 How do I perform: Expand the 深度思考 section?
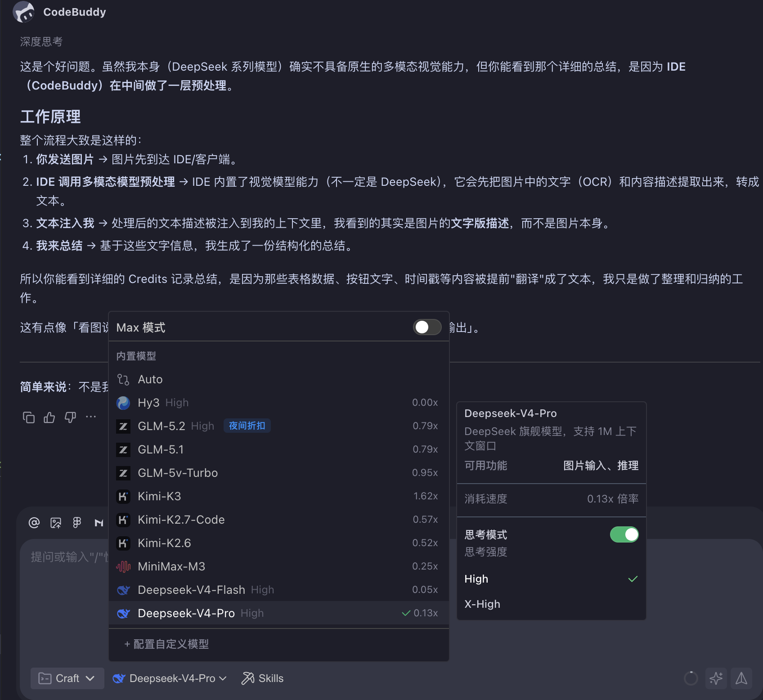(x=41, y=42)
